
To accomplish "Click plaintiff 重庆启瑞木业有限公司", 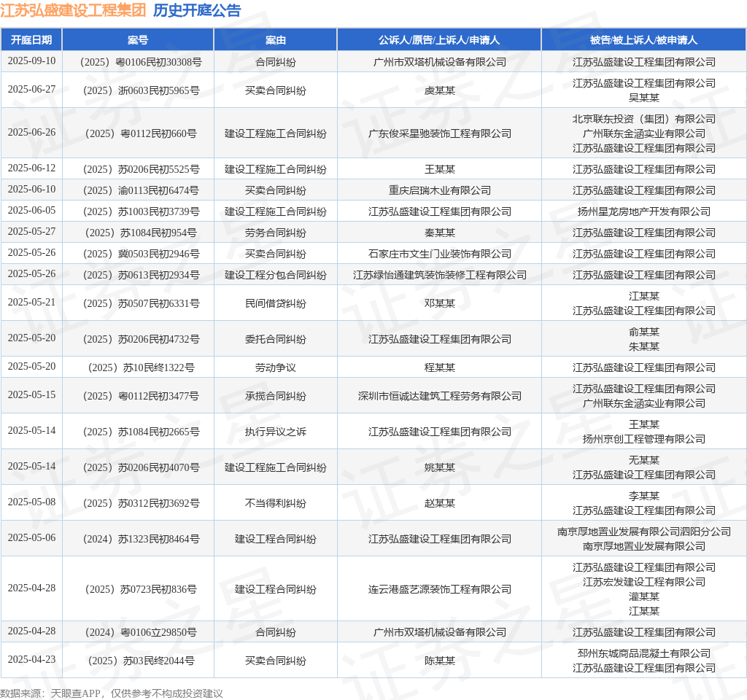I will 440,190.
